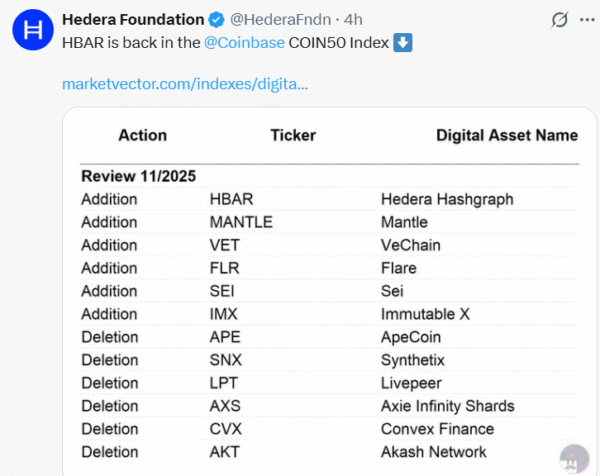This screenshot has height=476, width=600.
Task: Open Grok actions icon on the post
Action: pos(562,19)
